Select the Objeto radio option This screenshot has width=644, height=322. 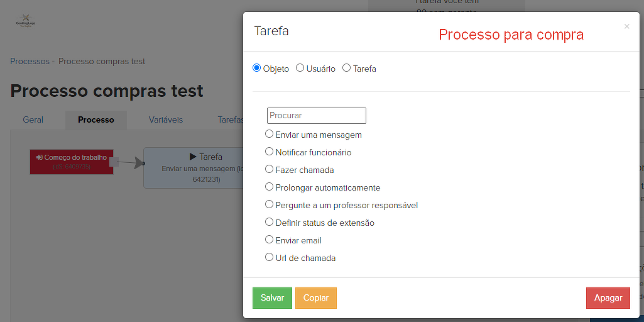pos(256,68)
